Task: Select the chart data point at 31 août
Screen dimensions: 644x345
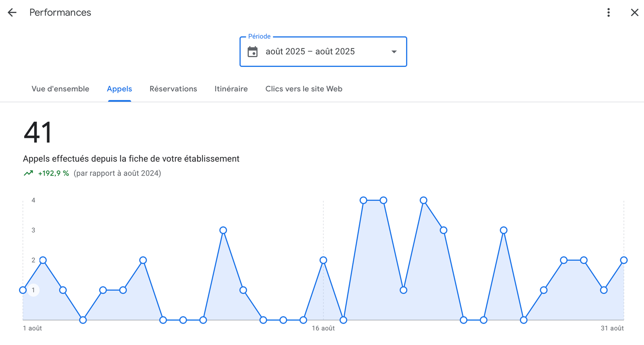Action: click(x=623, y=260)
